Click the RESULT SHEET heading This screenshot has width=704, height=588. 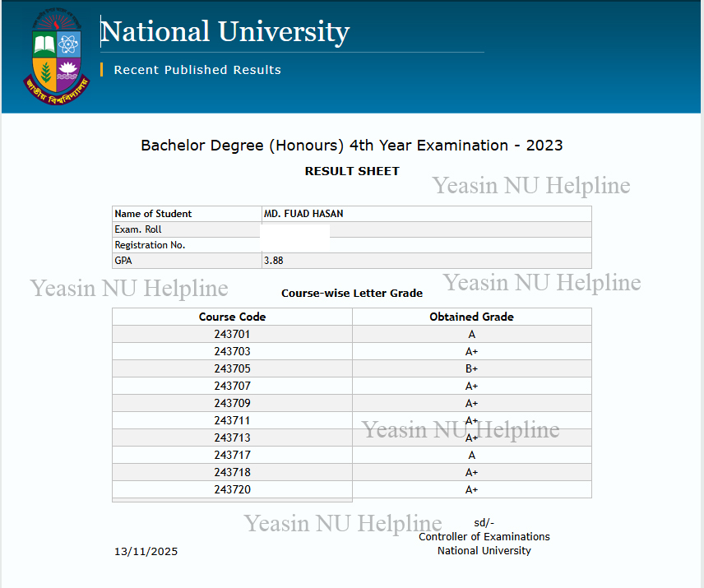(352, 171)
